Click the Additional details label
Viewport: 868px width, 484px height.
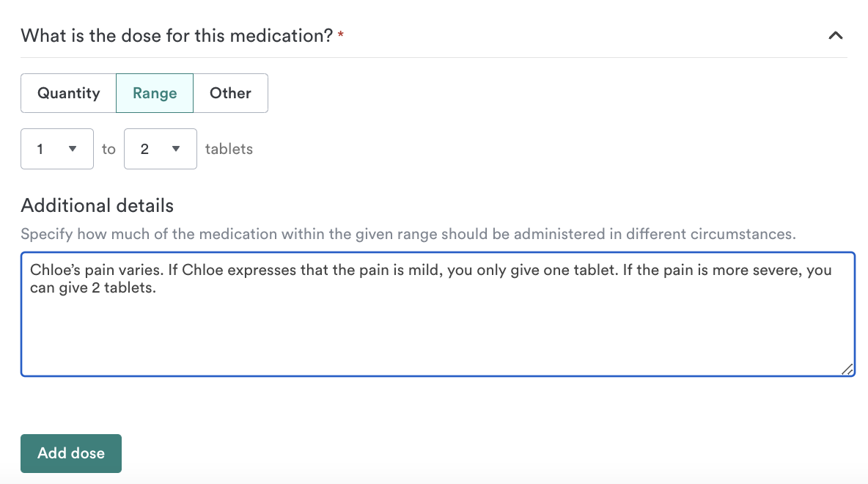(98, 205)
